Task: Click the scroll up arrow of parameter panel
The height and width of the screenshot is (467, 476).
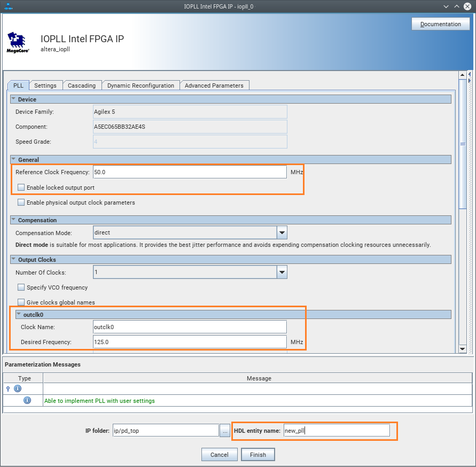Action: point(463,75)
